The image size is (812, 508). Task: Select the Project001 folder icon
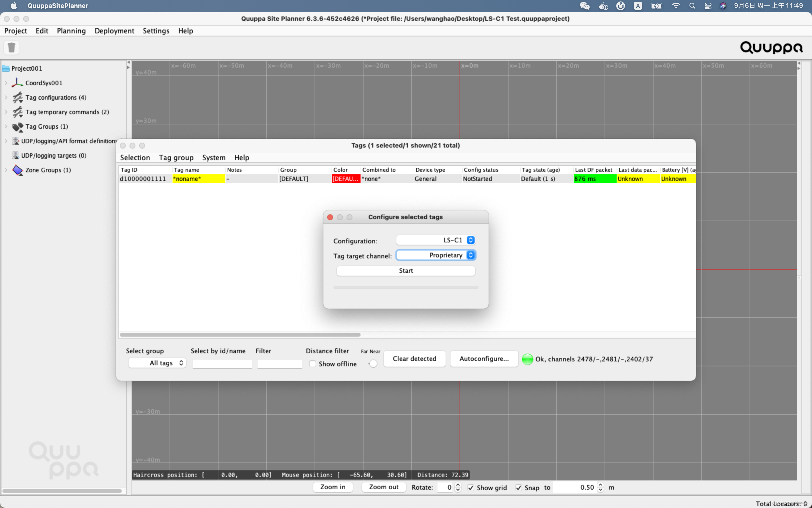pos(6,68)
